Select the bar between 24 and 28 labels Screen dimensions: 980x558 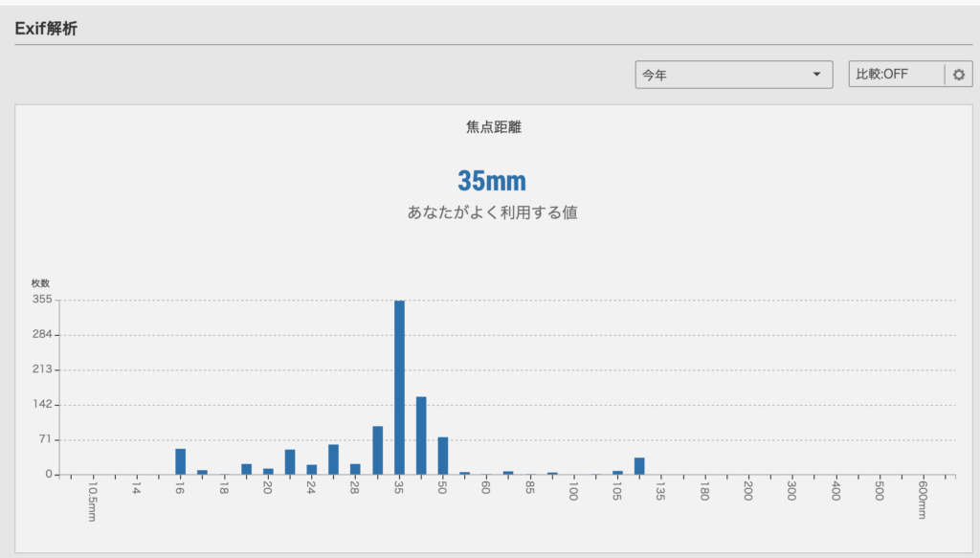pos(333,459)
